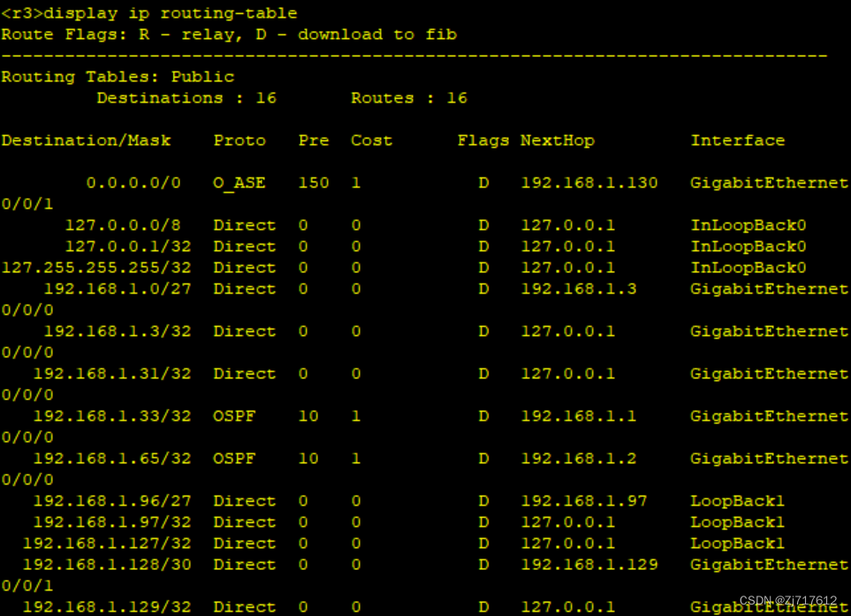Click next hop 192.168.1.97
Viewport: 851px width, 616px height.
coord(584,501)
